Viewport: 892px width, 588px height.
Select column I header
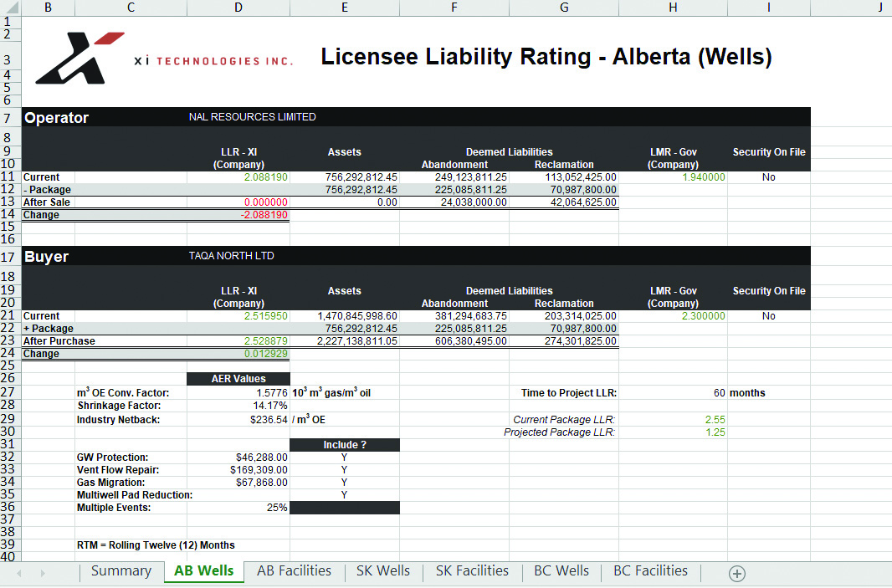[x=768, y=8]
